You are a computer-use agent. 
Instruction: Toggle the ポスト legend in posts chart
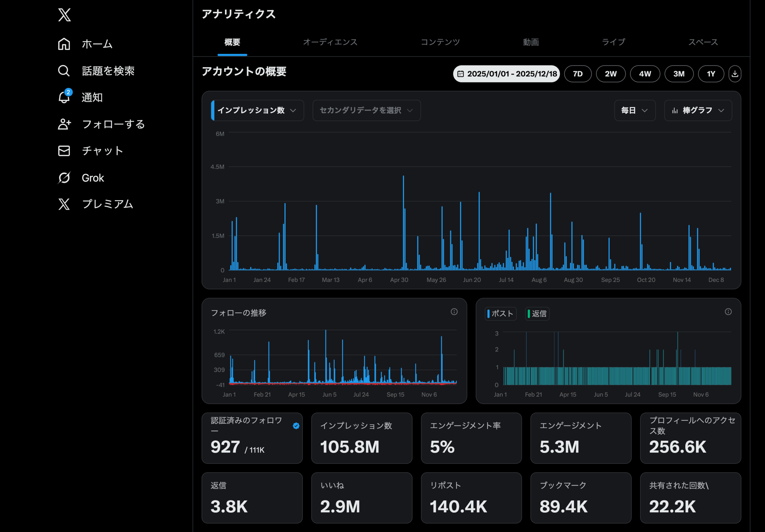tap(500, 313)
